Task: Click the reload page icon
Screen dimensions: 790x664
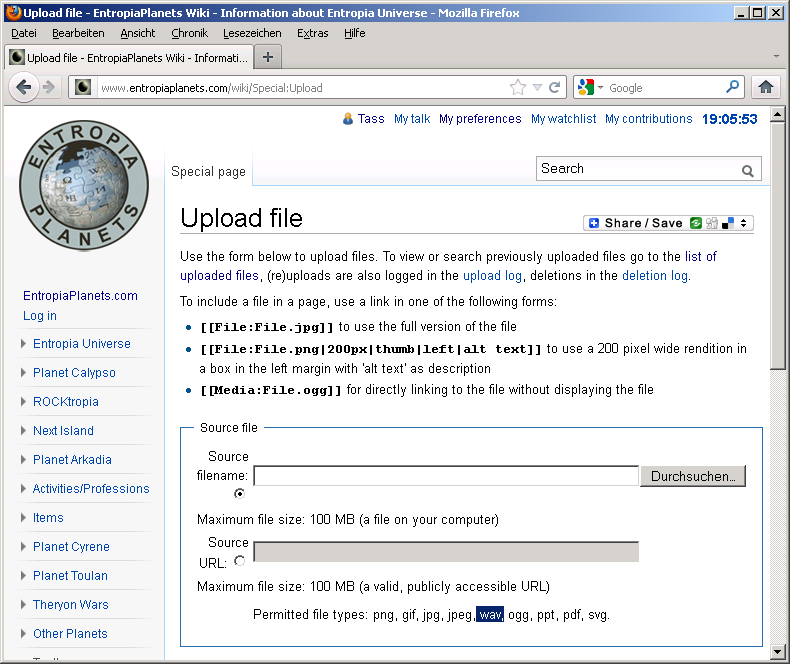Action: pyautogui.click(x=555, y=87)
